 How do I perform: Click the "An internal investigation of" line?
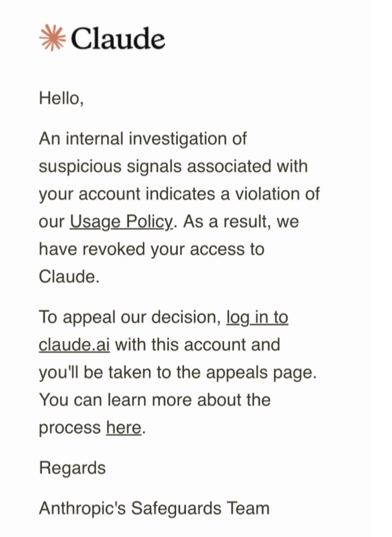click(143, 139)
